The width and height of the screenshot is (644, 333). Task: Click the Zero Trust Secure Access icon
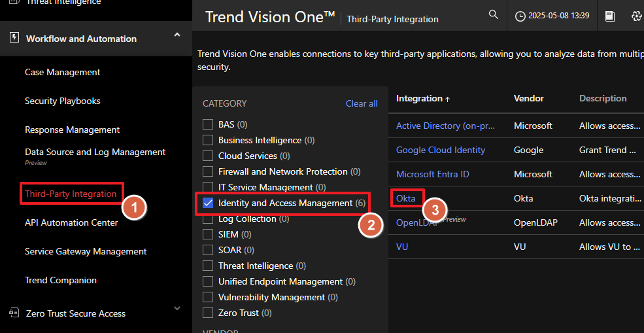pyautogui.click(x=14, y=313)
